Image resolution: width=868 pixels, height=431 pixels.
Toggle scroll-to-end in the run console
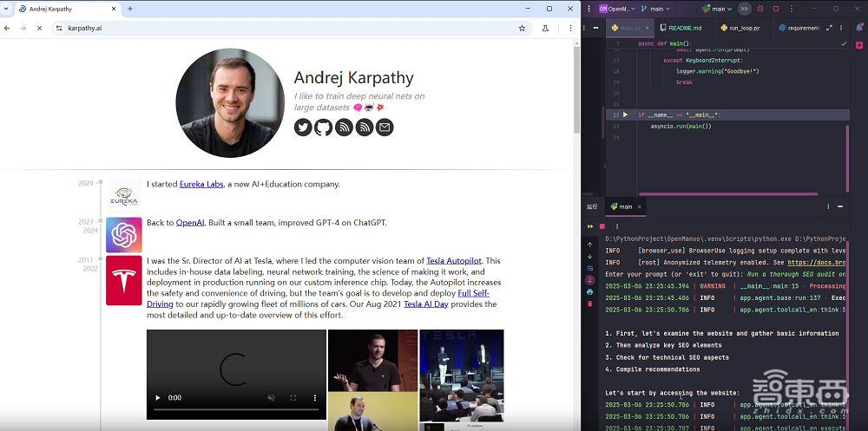589,279
